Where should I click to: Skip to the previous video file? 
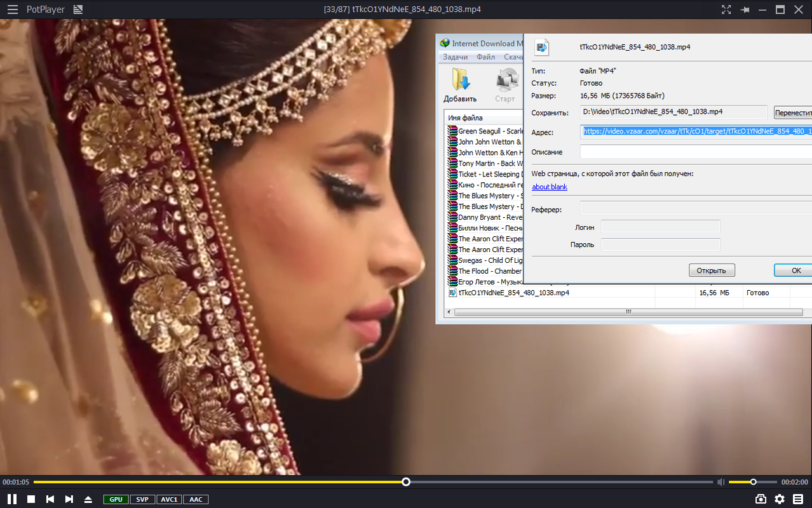point(50,499)
